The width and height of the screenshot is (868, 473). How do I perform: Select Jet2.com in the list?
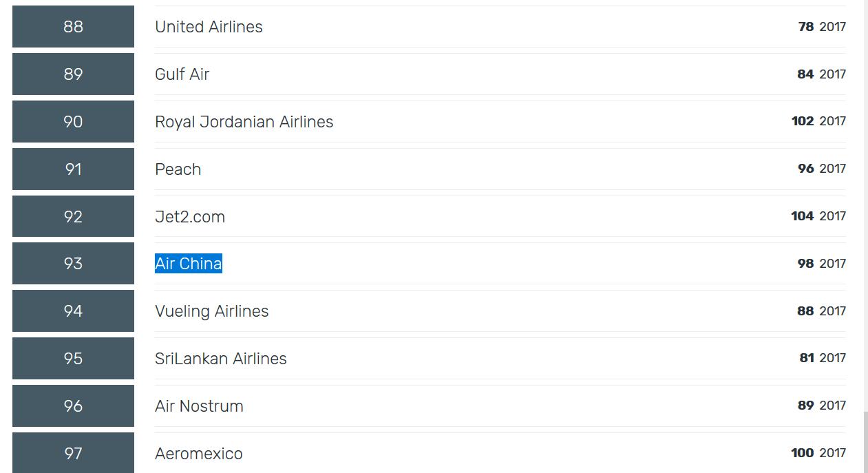coord(190,217)
